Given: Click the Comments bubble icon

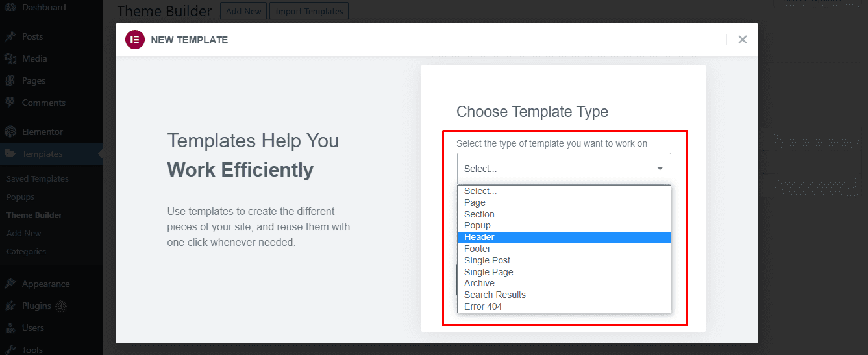Looking at the screenshot, I should coord(10,103).
